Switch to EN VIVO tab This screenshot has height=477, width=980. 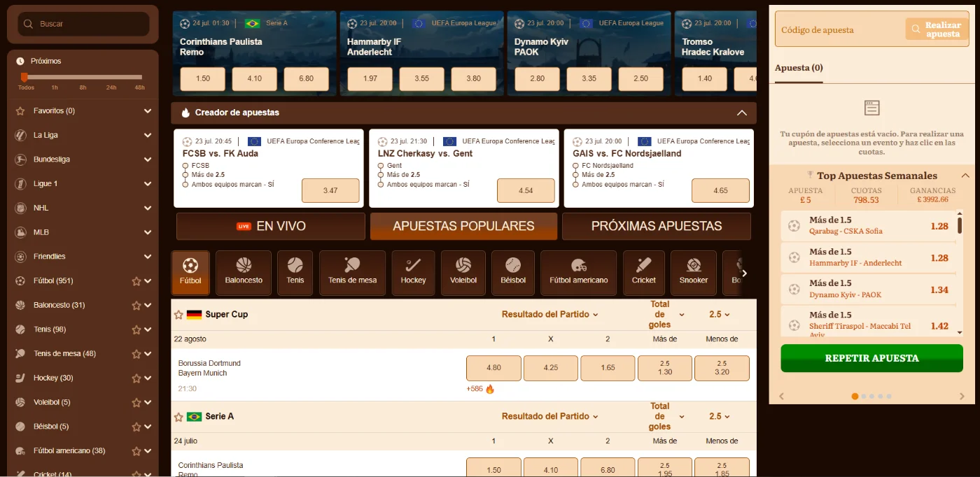(271, 226)
